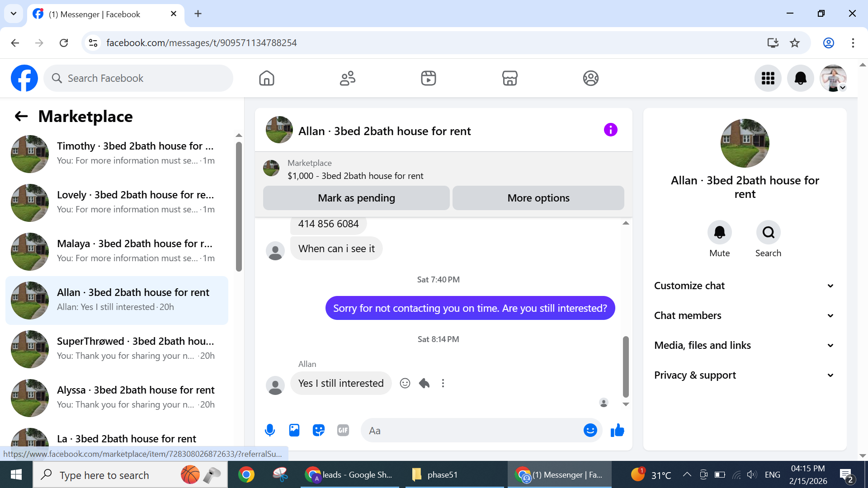The image size is (868, 488).
Task: Search in conversation magnifier icon
Action: tap(768, 232)
